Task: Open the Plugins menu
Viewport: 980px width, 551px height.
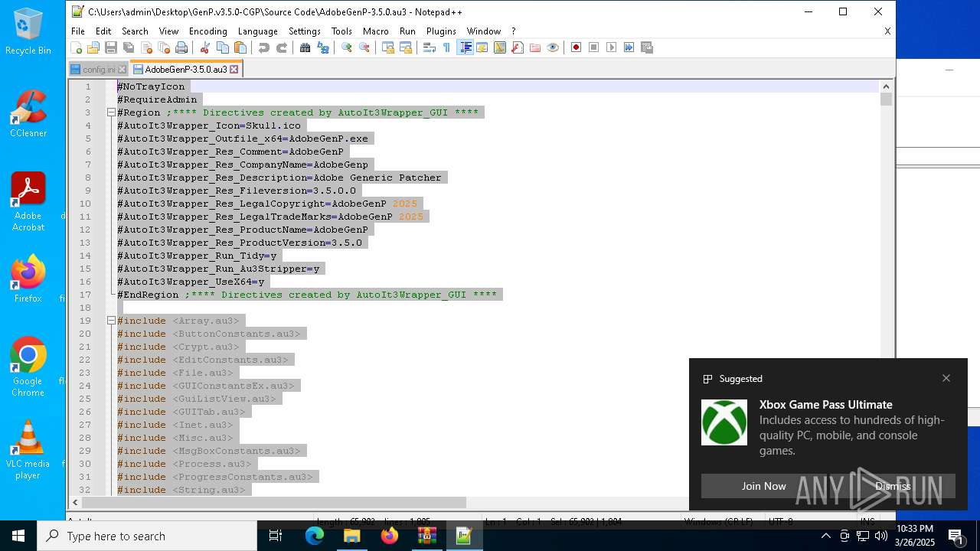Action: click(441, 31)
